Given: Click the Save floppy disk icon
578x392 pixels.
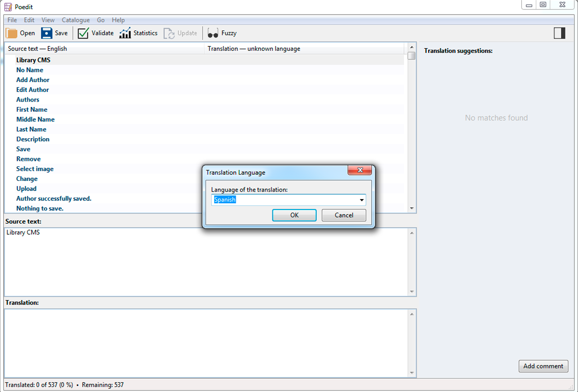Looking at the screenshot, I should click(47, 33).
